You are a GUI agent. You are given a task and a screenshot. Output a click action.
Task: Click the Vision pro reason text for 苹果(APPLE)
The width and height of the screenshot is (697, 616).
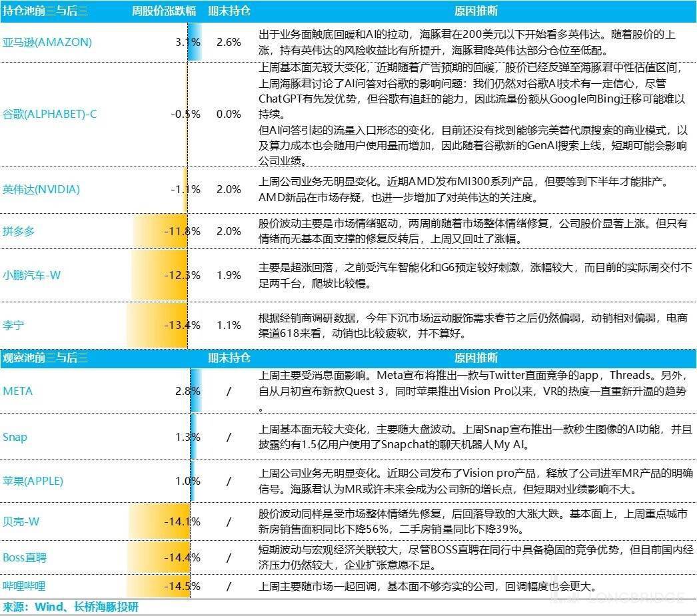tap(476, 481)
